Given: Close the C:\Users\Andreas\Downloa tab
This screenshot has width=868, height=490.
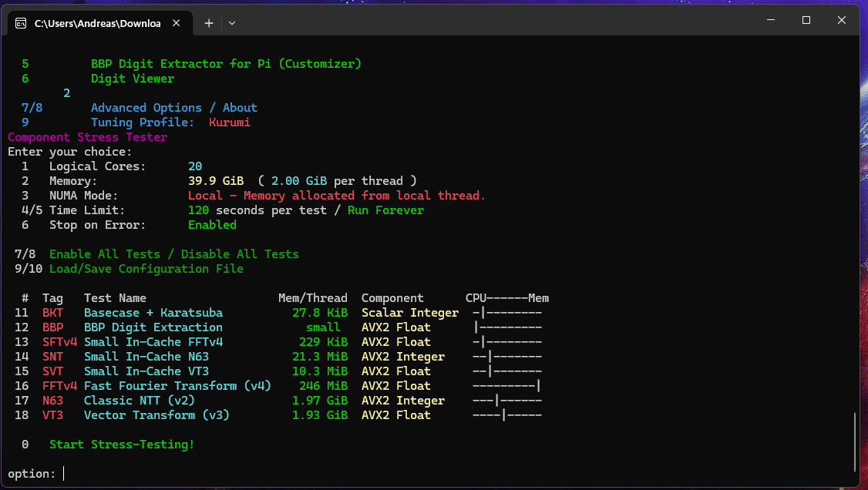Looking at the screenshot, I should coord(176,23).
